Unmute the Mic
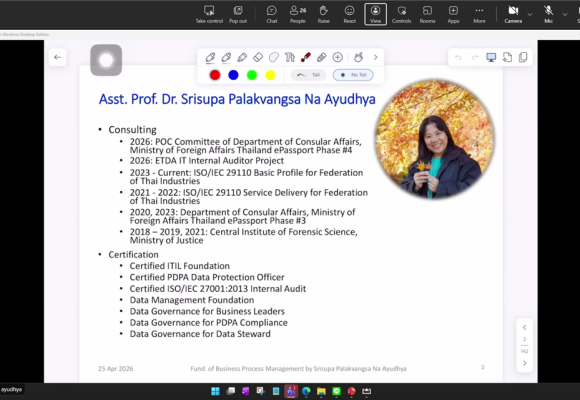Viewport: 580px width, 400px height. click(548, 14)
